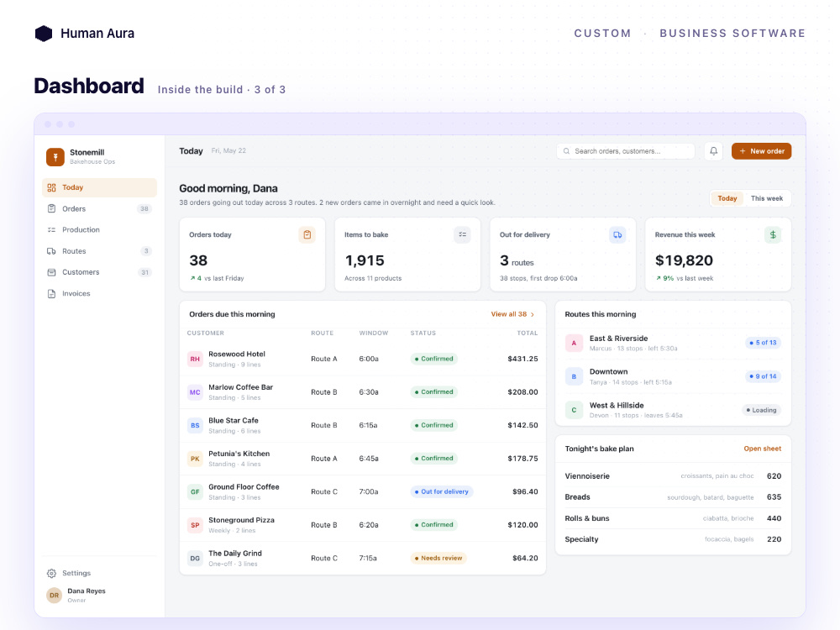Click the Stonemill bakehouse logo icon

click(x=55, y=157)
